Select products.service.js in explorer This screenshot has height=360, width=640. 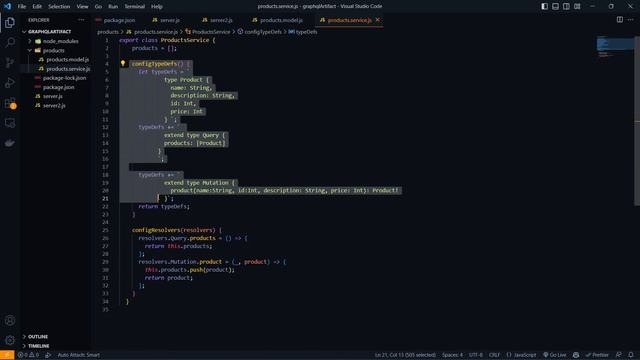68,69
